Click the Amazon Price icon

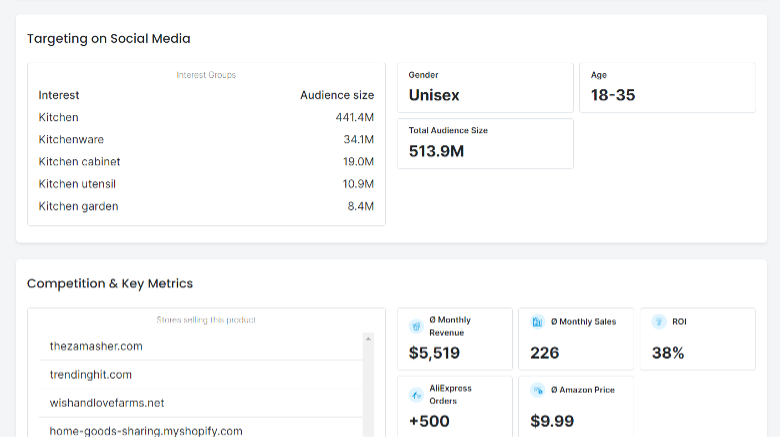[x=537, y=390]
